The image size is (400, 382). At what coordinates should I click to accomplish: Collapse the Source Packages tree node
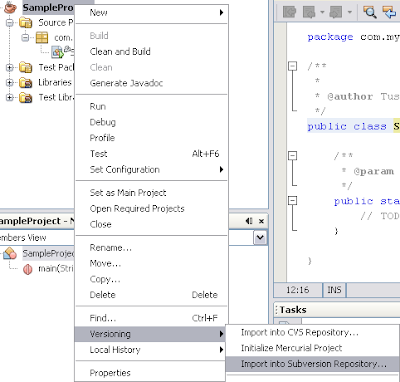[10, 23]
